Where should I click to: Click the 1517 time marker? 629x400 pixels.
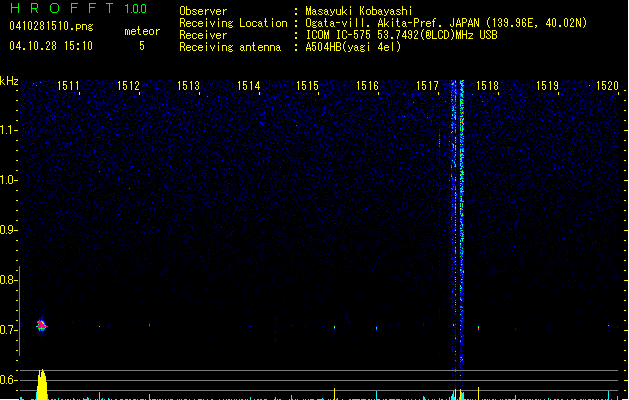coord(427,86)
